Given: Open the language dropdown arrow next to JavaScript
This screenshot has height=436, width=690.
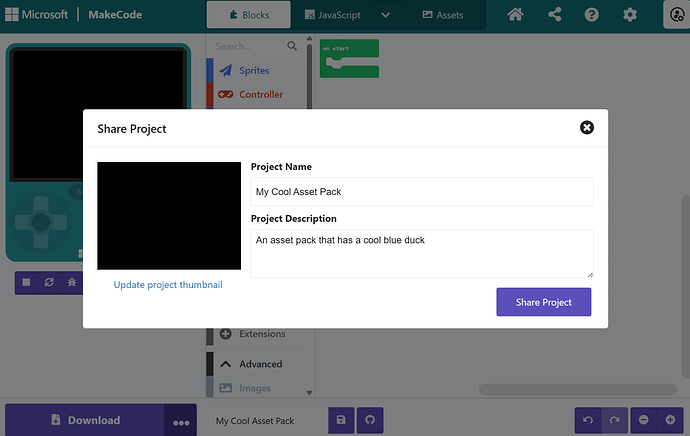Looking at the screenshot, I should [385, 15].
